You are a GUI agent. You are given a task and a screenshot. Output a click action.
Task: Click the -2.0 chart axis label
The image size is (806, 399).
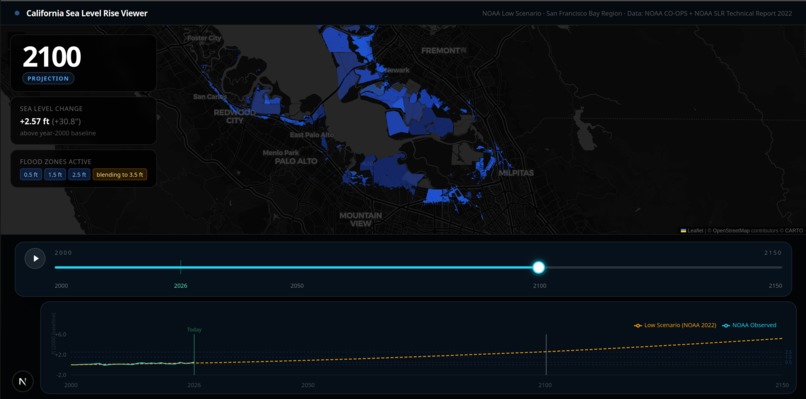click(61, 374)
